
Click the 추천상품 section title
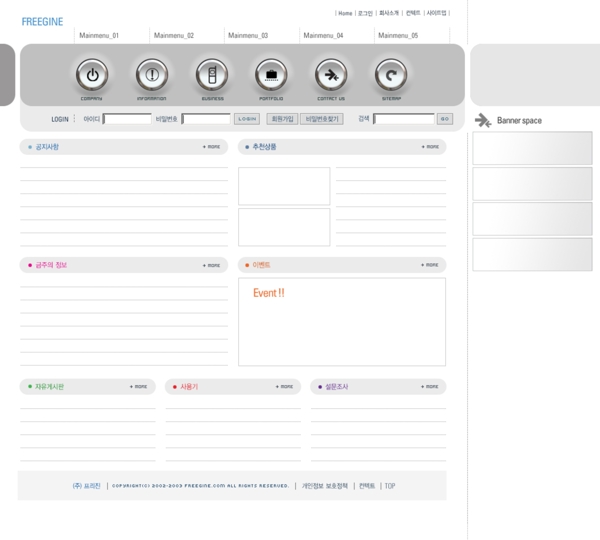264,147
